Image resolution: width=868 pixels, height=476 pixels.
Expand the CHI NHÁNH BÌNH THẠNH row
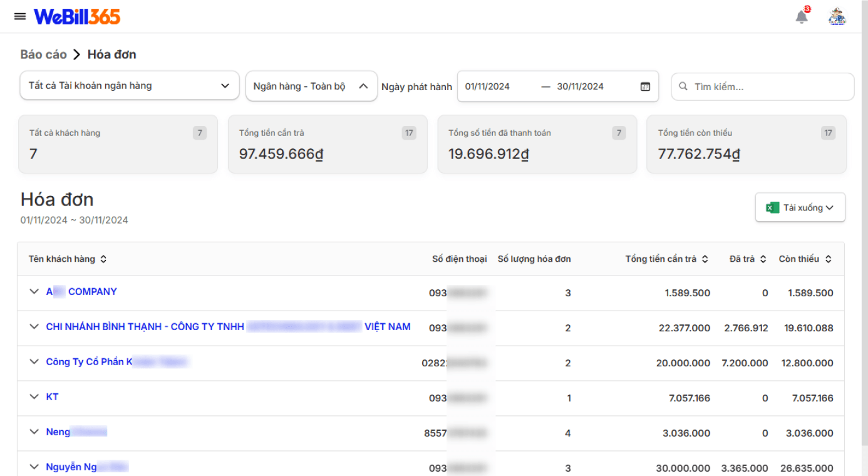[x=34, y=327]
